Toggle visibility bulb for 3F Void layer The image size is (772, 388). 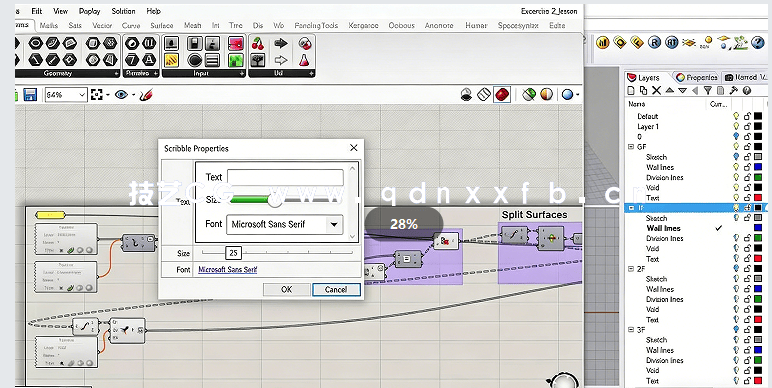tap(736, 370)
